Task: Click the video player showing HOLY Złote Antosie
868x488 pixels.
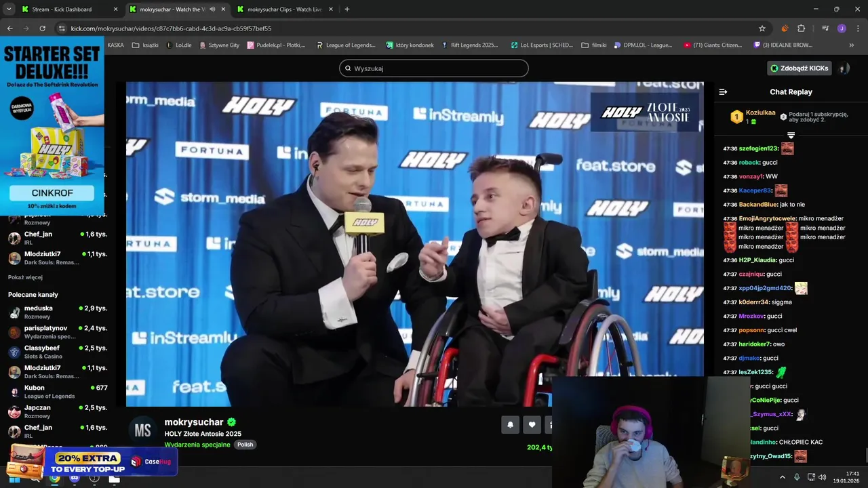Action: pyautogui.click(x=414, y=244)
